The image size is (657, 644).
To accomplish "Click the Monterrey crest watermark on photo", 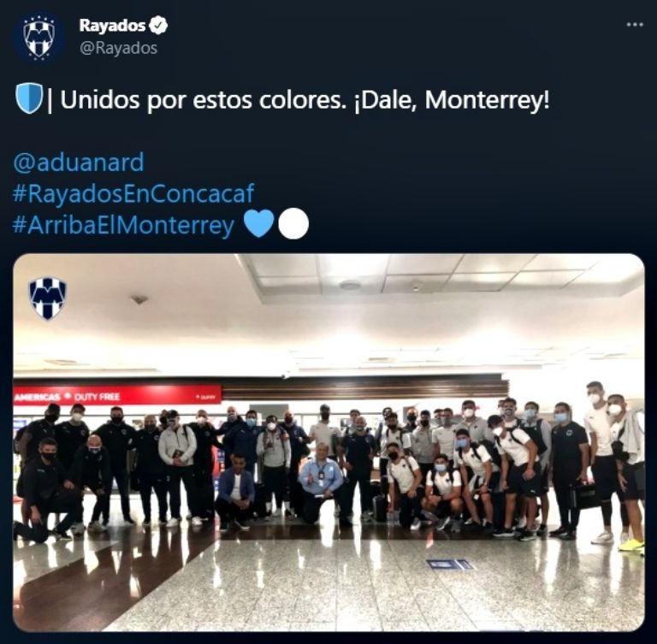I will click(48, 298).
